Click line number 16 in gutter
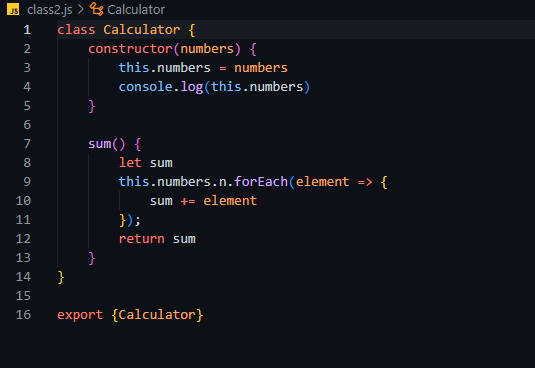Image resolution: width=535 pixels, height=368 pixels. tap(23, 315)
